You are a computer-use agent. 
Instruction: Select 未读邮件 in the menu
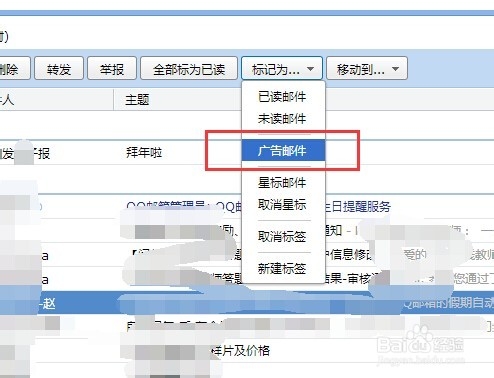(282, 119)
